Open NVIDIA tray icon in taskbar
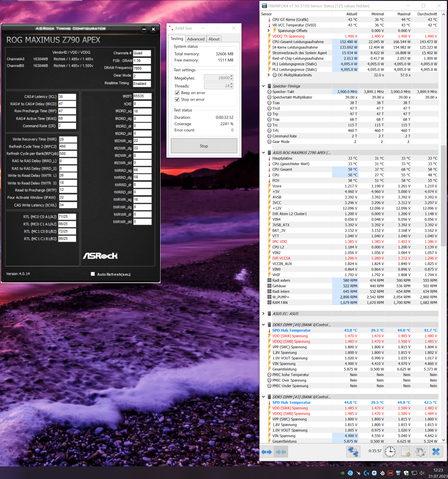Viewport: 448px width, 479px height. [x=342, y=473]
